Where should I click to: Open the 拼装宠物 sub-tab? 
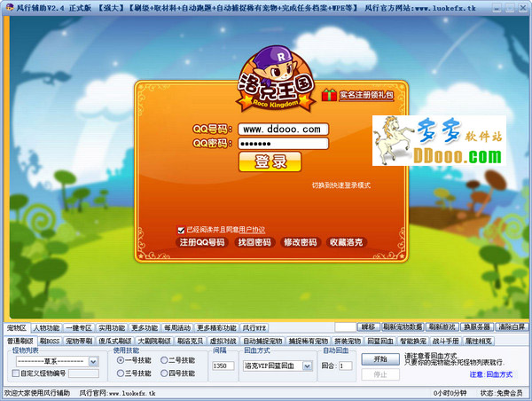[347, 341]
